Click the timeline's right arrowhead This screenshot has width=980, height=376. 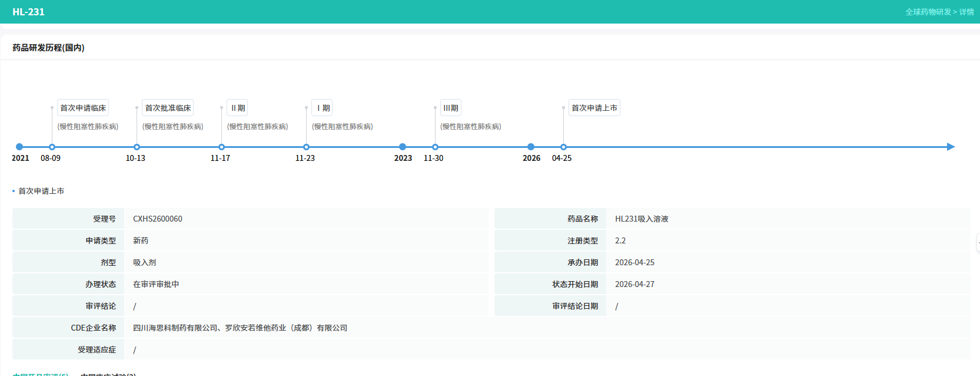951,147
